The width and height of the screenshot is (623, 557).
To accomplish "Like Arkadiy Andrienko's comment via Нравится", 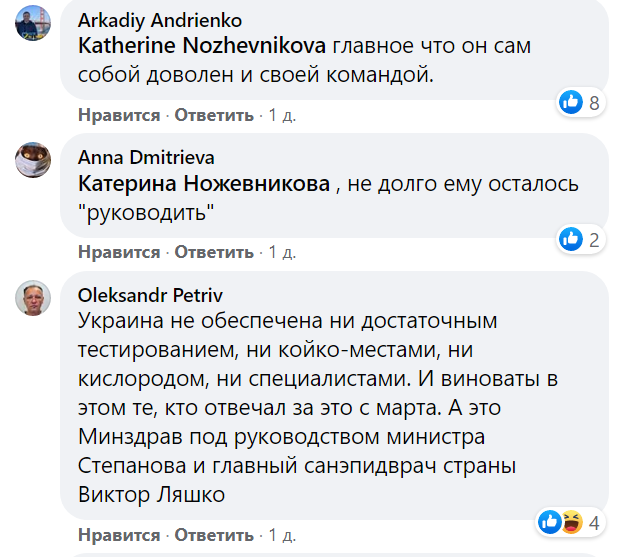I will click(119, 115).
